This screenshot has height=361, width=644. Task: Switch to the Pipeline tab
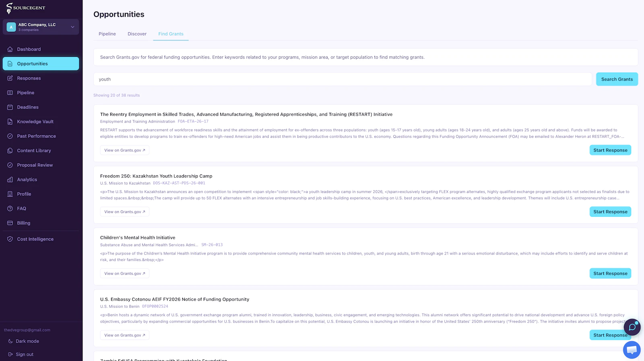coord(107,34)
